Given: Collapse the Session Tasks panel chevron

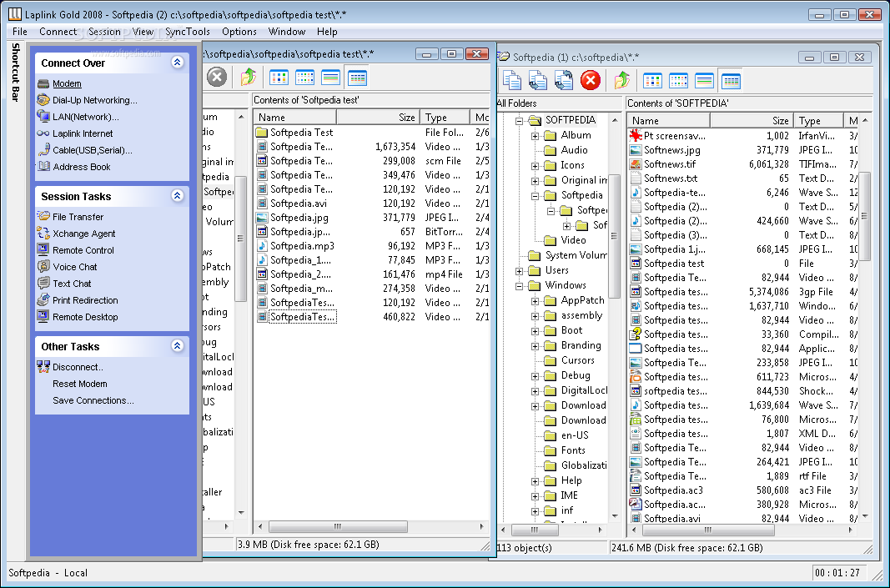Looking at the screenshot, I should (177, 196).
